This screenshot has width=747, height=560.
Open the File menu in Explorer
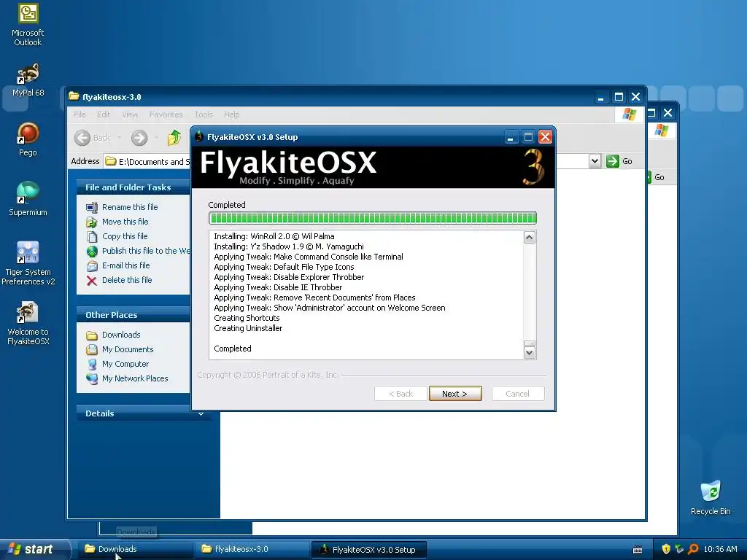coord(80,114)
